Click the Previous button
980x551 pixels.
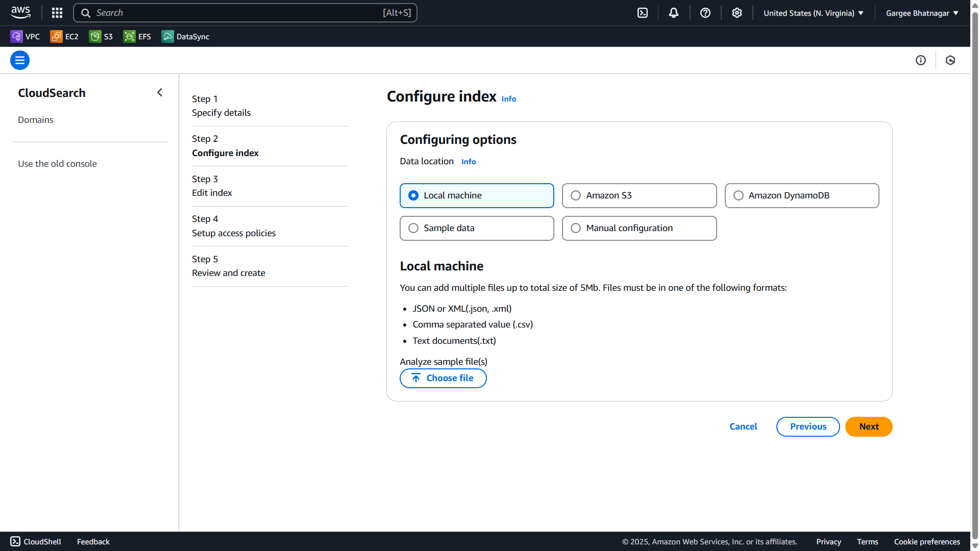tap(808, 427)
